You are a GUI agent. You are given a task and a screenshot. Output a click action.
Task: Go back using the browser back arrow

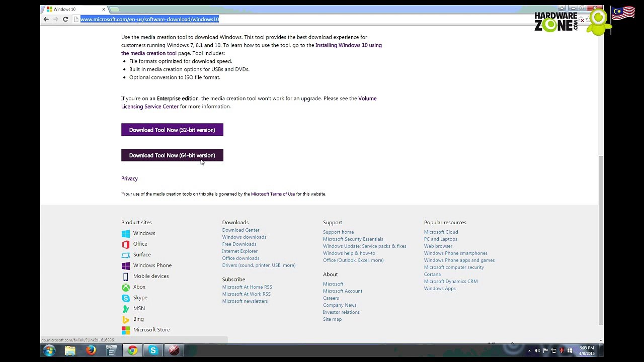pos(46,19)
